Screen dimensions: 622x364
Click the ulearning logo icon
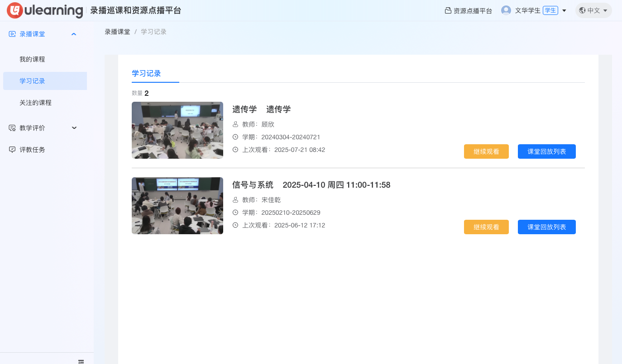pyautogui.click(x=15, y=10)
